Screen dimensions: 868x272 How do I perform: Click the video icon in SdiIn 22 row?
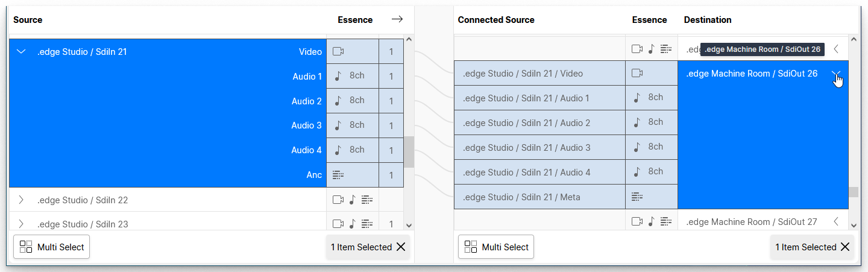coord(338,200)
